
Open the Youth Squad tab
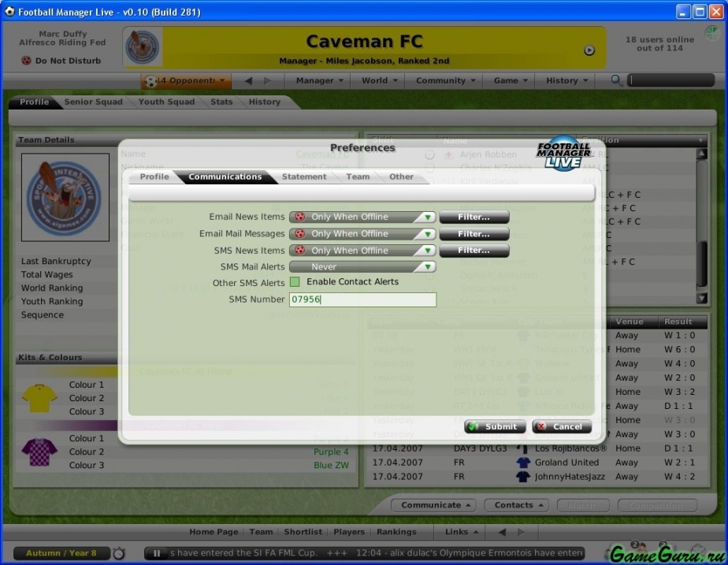click(x=167, y=102)
